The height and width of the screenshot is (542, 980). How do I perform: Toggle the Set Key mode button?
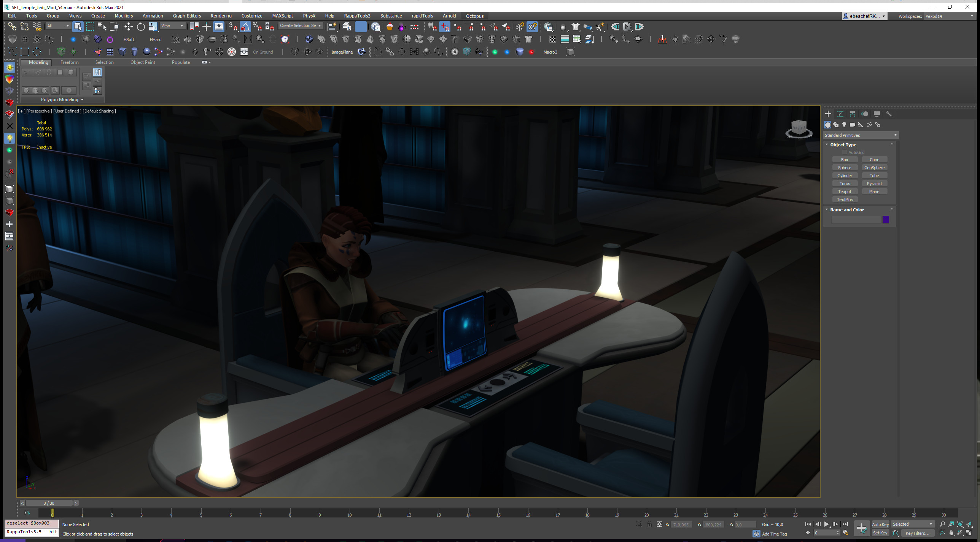pos(880,533)
